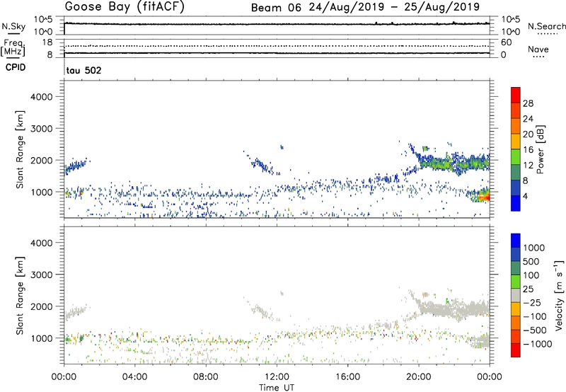Click the 'Velocity [m s⁻¹]' colorbar title
The image size is (566, 392).
coord(559,295)
